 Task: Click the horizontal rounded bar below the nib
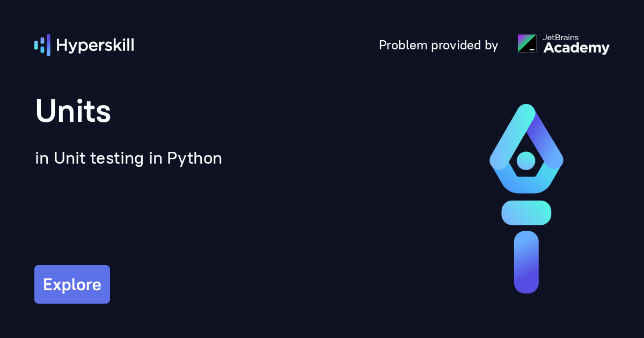[x=526, y=212]
